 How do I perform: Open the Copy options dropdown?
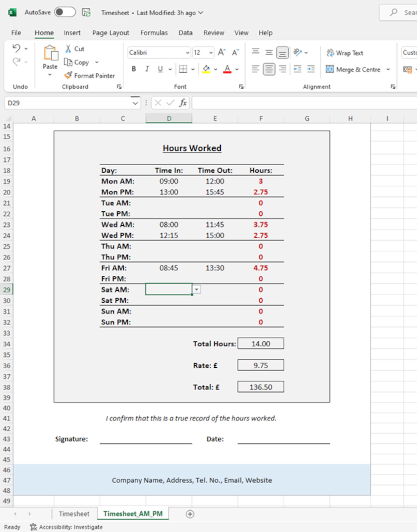(x=97, y=62)
